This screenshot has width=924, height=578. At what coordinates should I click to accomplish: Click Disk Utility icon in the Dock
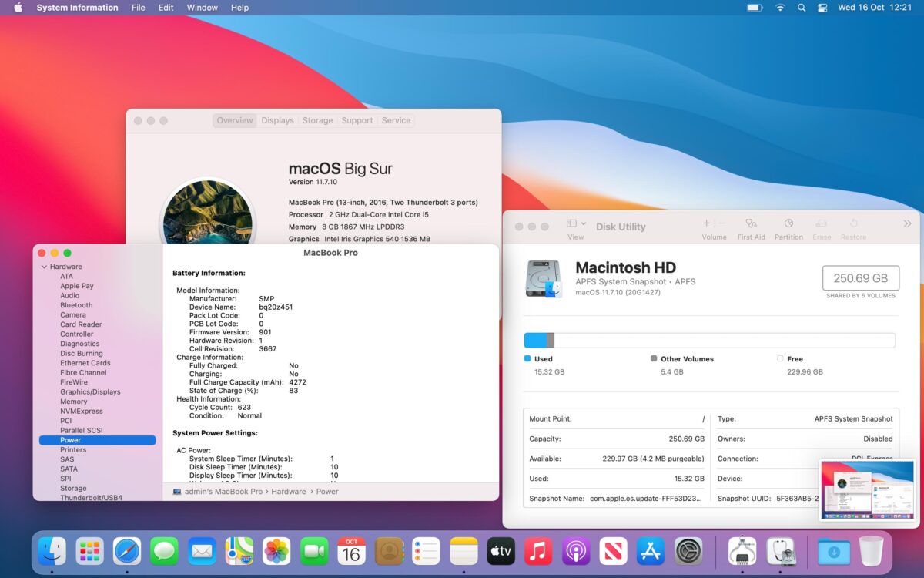coord(780,551)
